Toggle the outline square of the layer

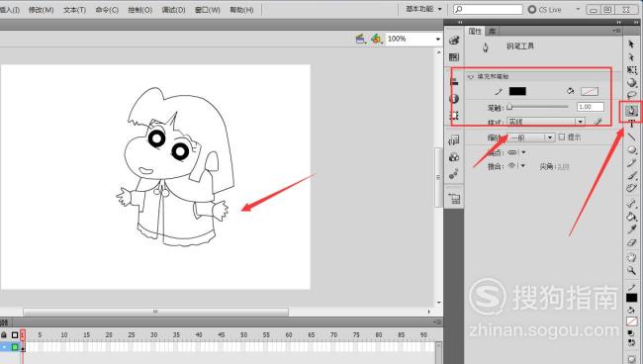click(15, 347)
